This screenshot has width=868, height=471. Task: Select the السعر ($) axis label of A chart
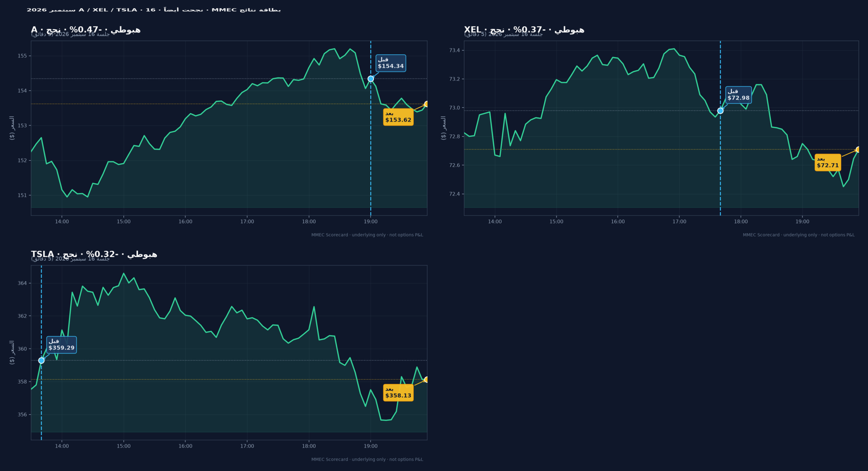(x=12, y=128)
